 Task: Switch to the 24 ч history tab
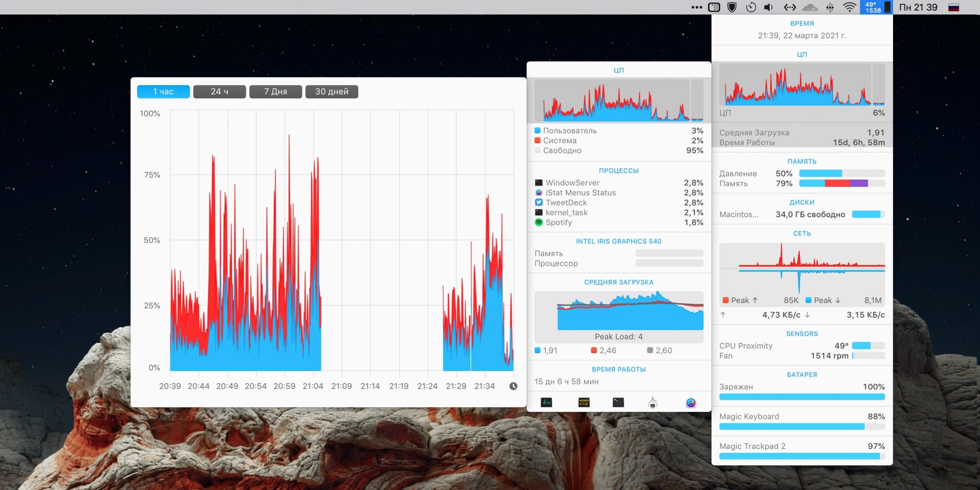point(220,91)
